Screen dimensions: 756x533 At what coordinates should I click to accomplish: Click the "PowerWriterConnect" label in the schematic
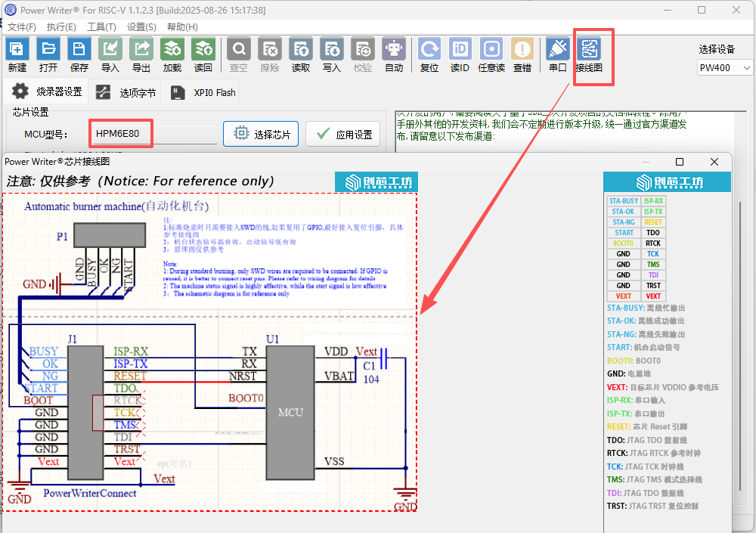[90, 493]
